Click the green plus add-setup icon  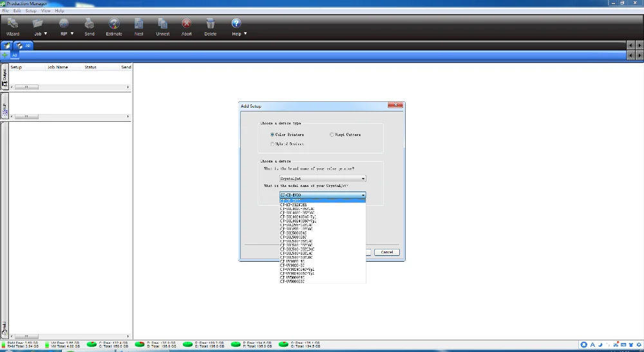(x=5, y=55)
